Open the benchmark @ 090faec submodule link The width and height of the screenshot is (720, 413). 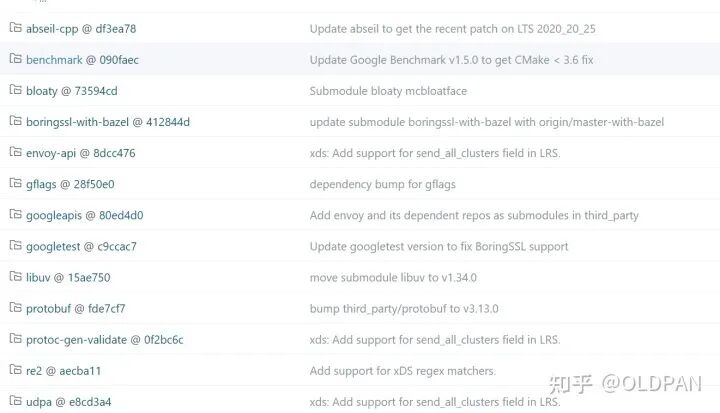(82, 60)
